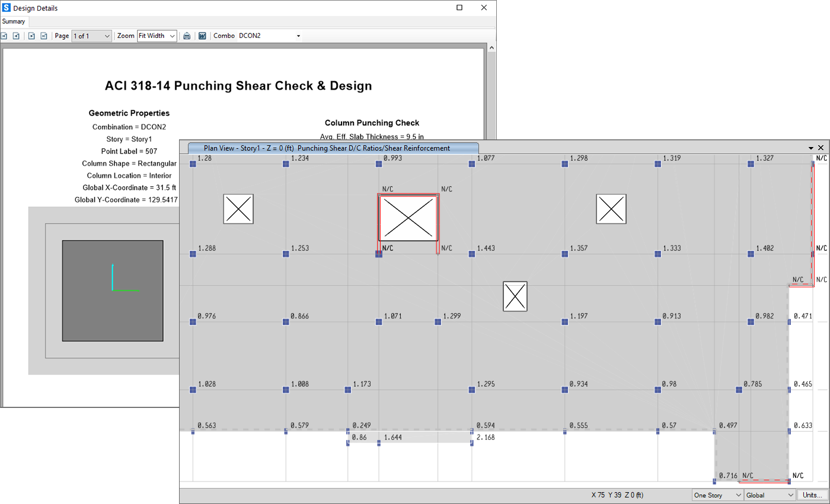
Task: Go to previous page of report
Action: [16, 36]
